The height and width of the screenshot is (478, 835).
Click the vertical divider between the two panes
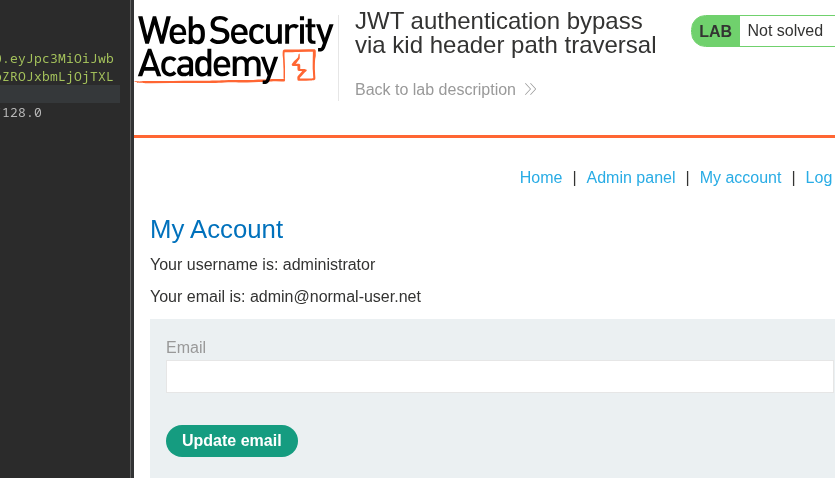[x=131, y=239]
